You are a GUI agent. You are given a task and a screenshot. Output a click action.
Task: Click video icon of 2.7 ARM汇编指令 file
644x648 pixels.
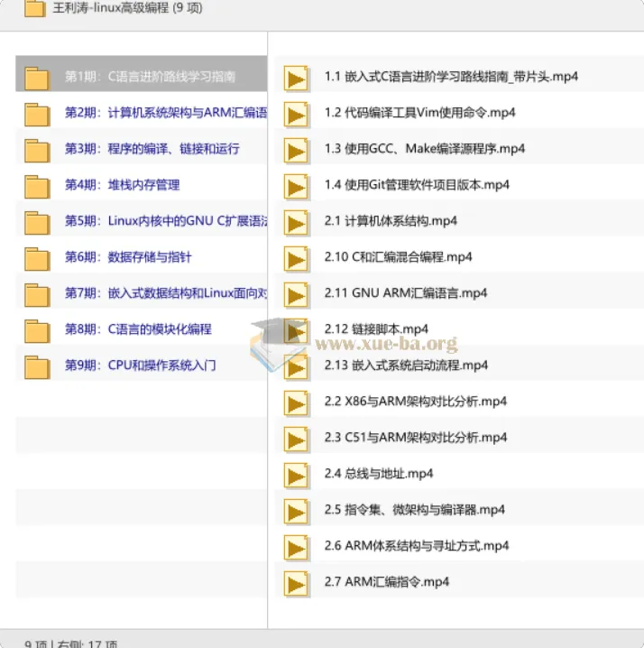click(296, 584)
